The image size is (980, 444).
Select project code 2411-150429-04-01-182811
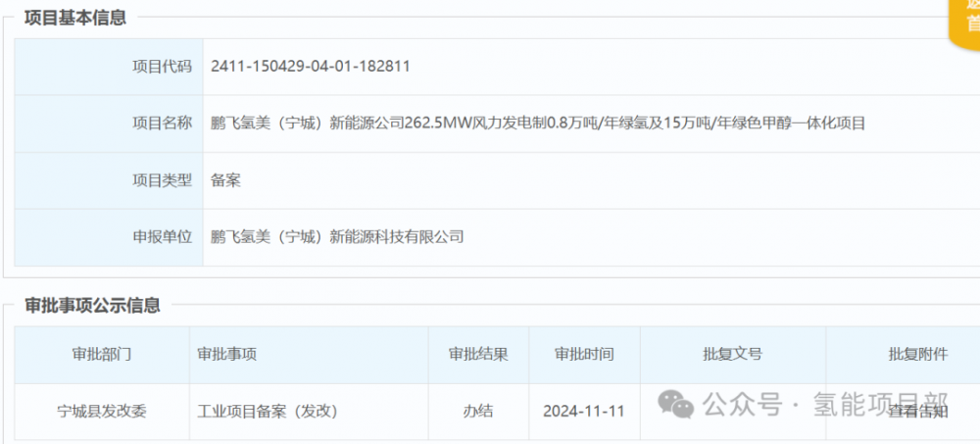pos(310,67)
